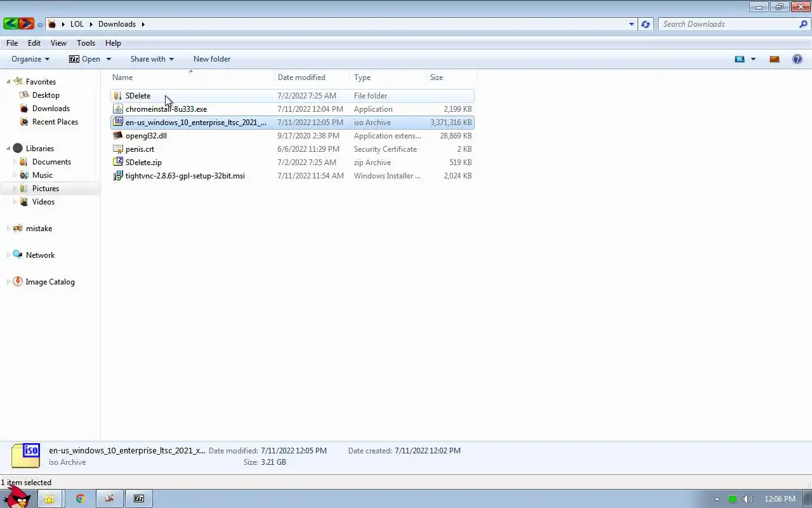The width and height of the screenshot is (812, 508).
Task: Select the SDelete folder icon
Action: 118,96
